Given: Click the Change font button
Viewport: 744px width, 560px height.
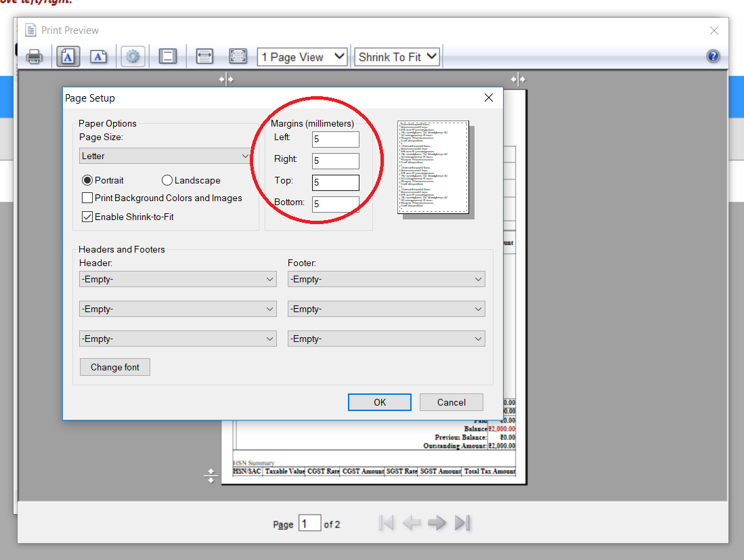Looking at the screenshot, I should coord(115,367).
